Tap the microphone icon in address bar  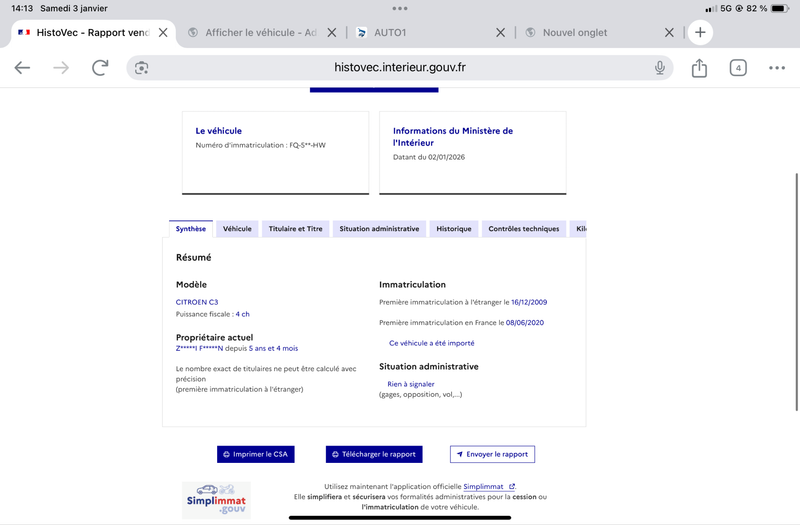click(x=660, y=68)
